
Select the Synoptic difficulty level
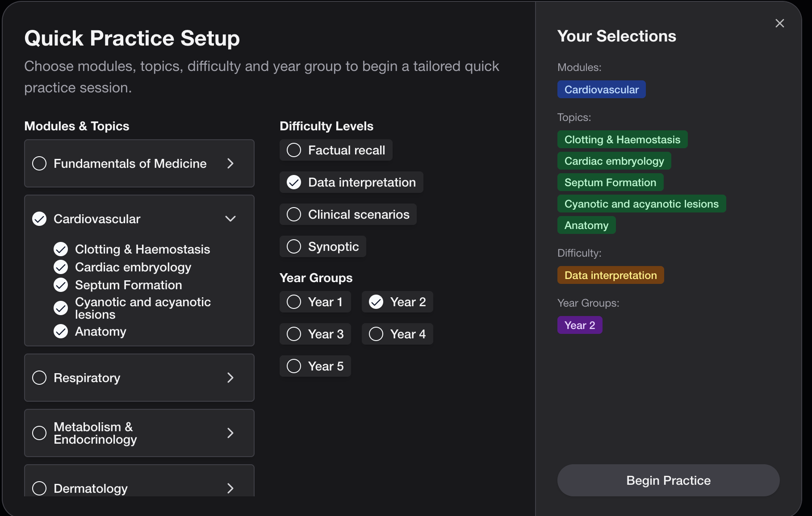tap(294, 246)
